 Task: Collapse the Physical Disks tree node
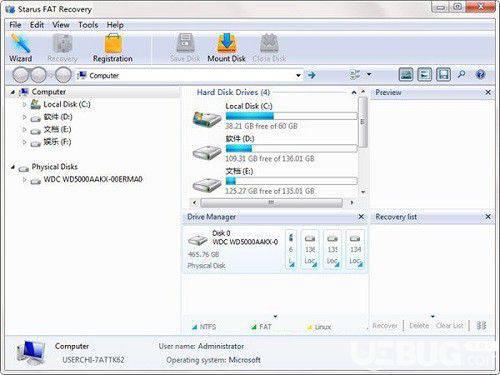pyautogui.click(x=13, y=167)
